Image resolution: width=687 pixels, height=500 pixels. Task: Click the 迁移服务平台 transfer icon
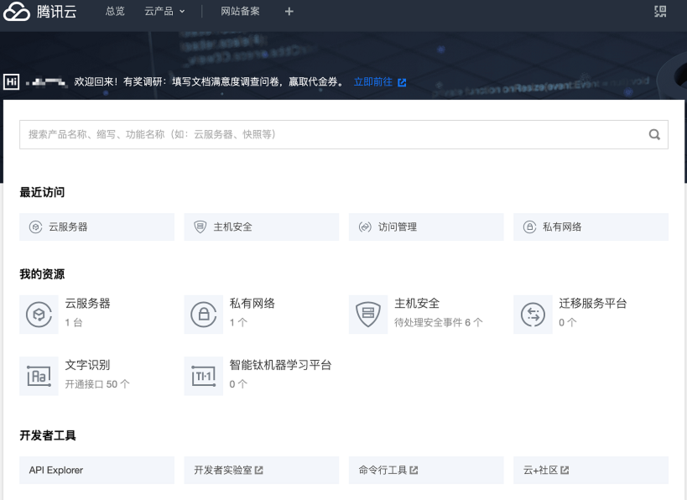tap(533, 314)
